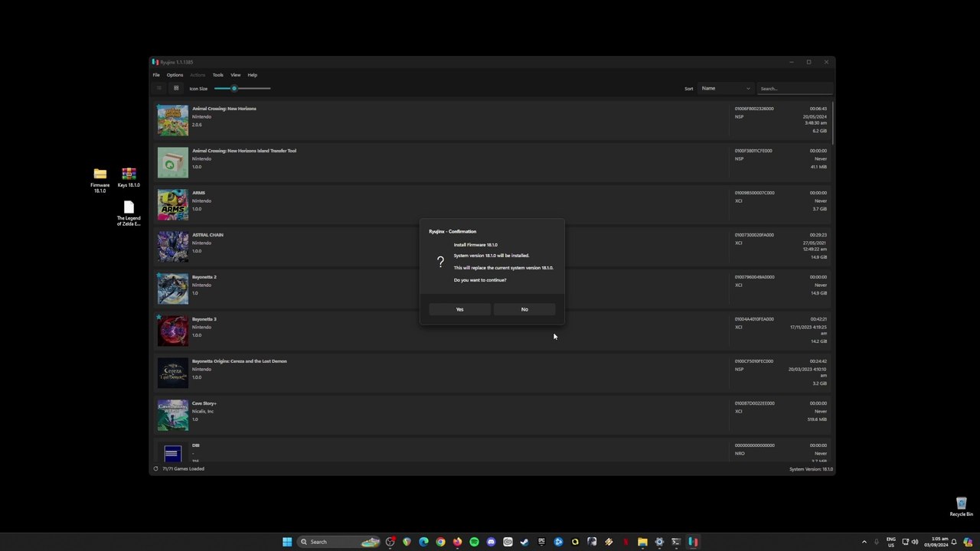Open the network tray icon
Viewport: 980px width, 551px height.
pos(906,542)
